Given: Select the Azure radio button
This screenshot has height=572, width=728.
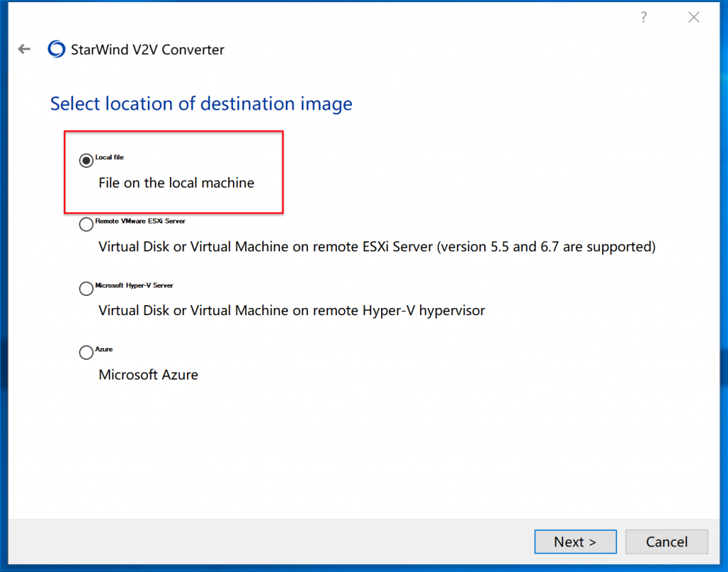Looking at the screenshot, I should point(86,352).
